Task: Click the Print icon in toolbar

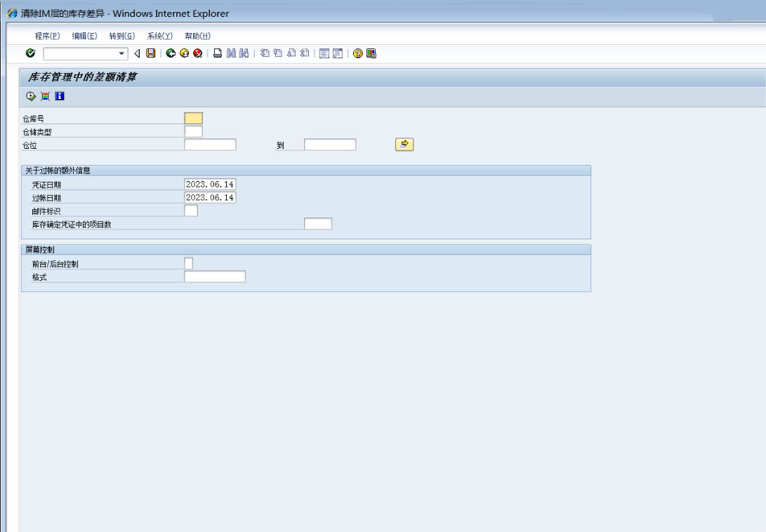Action: click(218, 53)
